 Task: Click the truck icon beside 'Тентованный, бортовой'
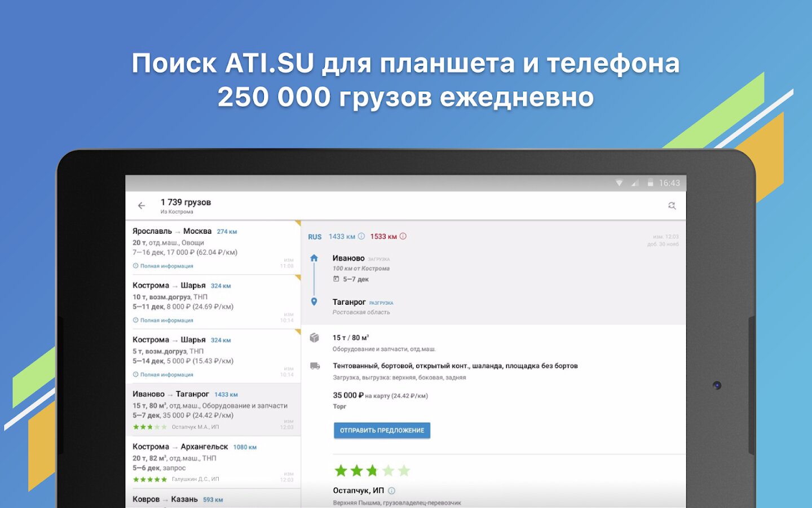point(315,366)
